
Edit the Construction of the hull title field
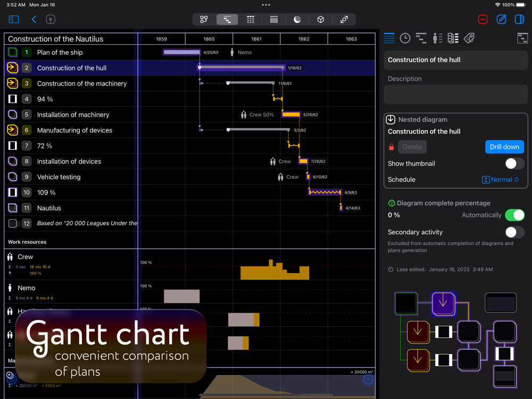coord(456,60)
